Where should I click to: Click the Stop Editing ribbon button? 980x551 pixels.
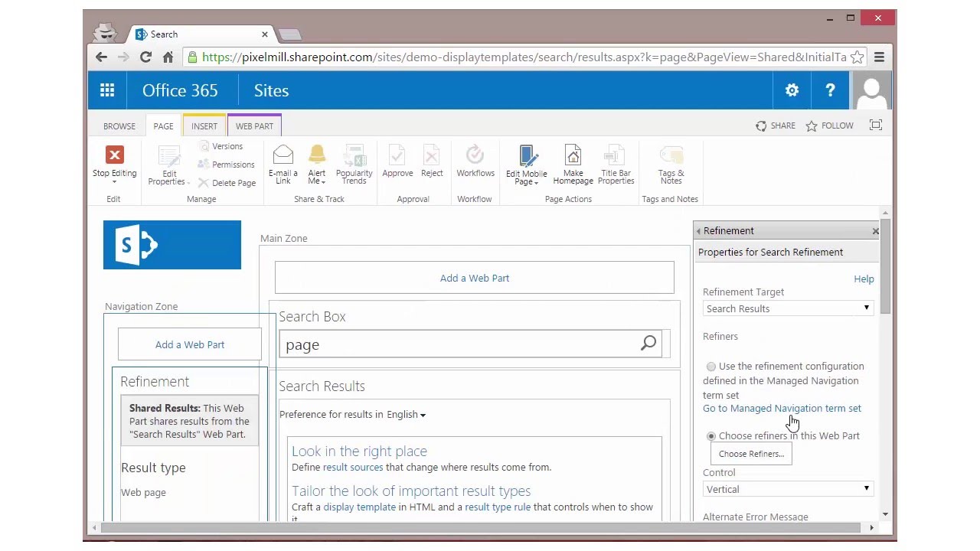pyautogui.click(x=115, y=164)
